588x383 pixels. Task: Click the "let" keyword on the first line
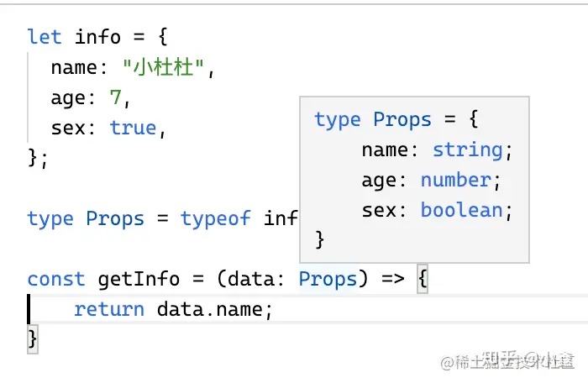45,37
